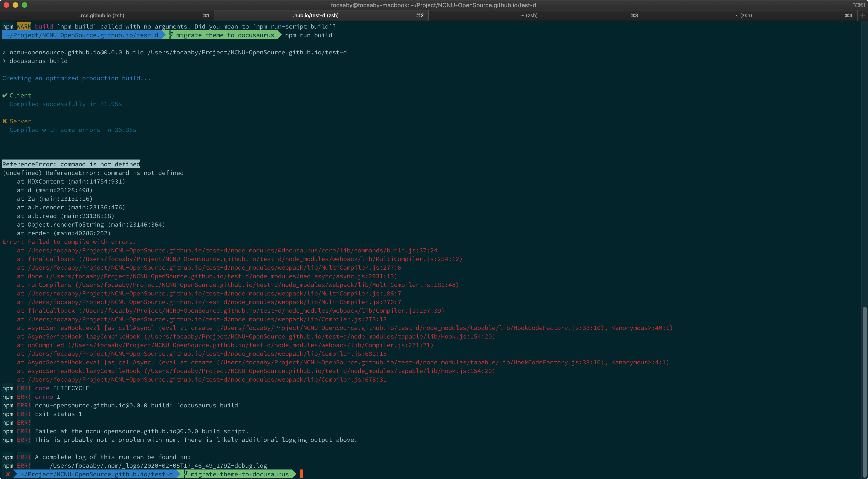Open a new tab with the plus button
Viewport: 868px width, 479px height.
coord(863,15)
